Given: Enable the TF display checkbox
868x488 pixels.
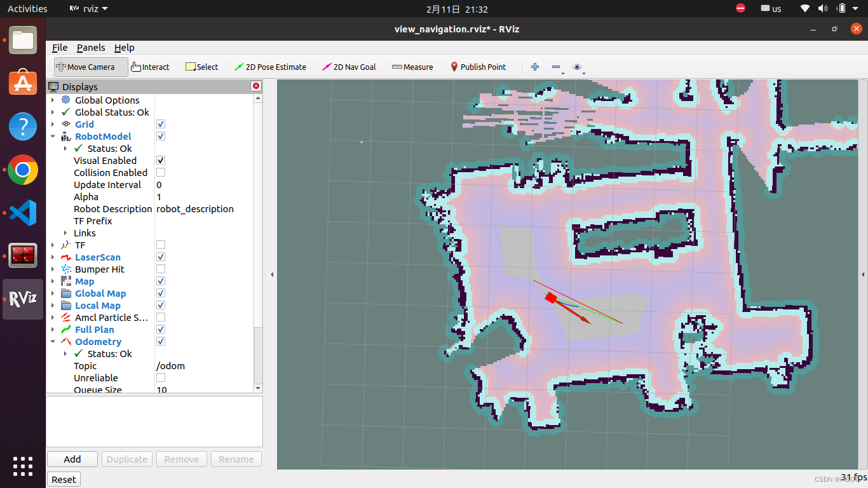Looking at the screenshot, I should coord(161,245).
